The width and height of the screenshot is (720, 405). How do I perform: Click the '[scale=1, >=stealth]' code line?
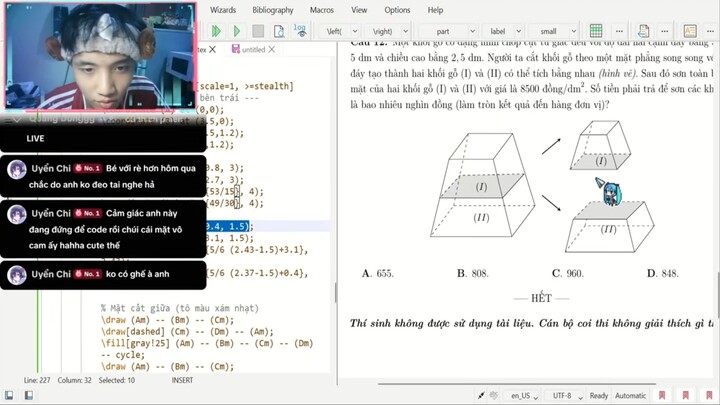245,86
